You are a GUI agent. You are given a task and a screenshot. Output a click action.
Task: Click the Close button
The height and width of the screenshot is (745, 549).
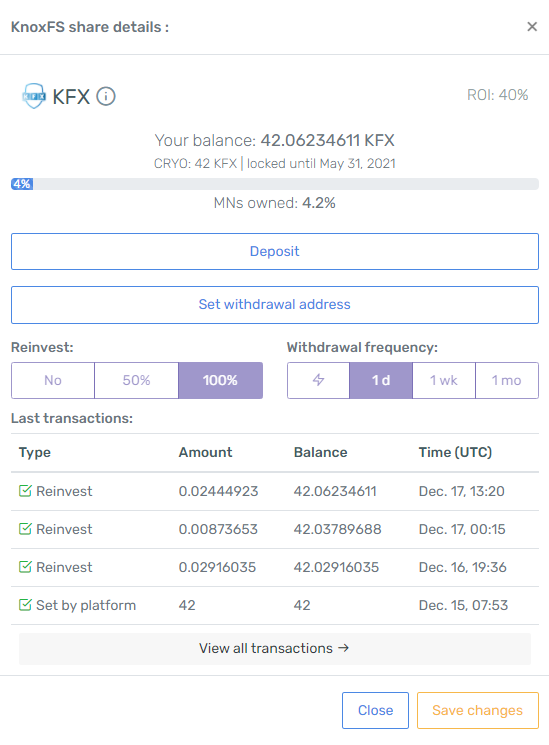click(376, 710)
